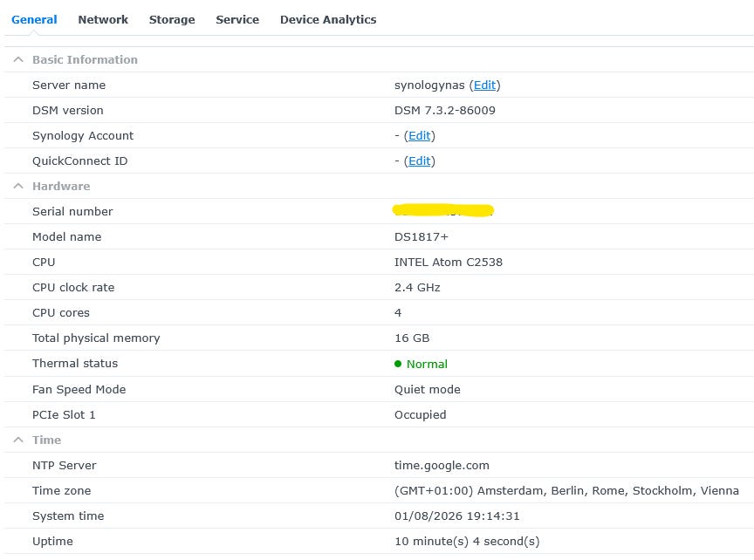Click the Uptime label

[x=53, y=542]
